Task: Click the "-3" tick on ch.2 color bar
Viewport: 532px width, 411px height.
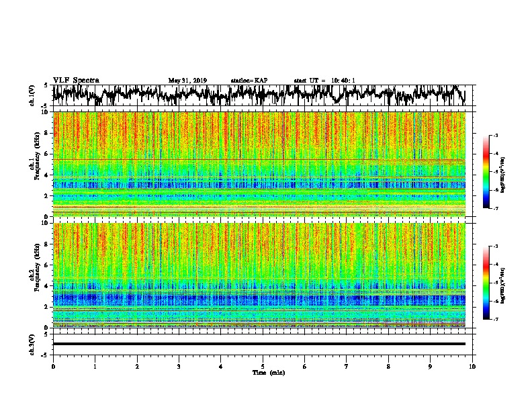Action: 495,246
